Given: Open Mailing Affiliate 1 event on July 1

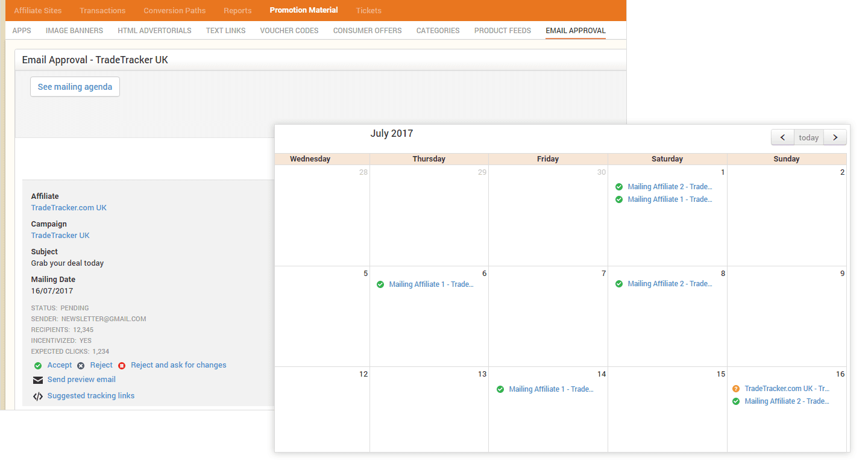Looking at the screenshot, I should pyautogui.click(x=670, y=199).
